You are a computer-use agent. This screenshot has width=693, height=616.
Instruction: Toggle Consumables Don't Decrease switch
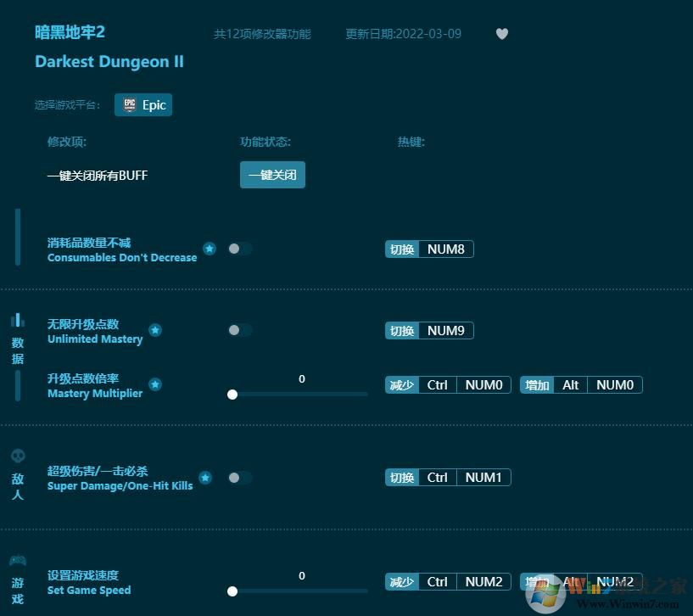tap(240, 249)
